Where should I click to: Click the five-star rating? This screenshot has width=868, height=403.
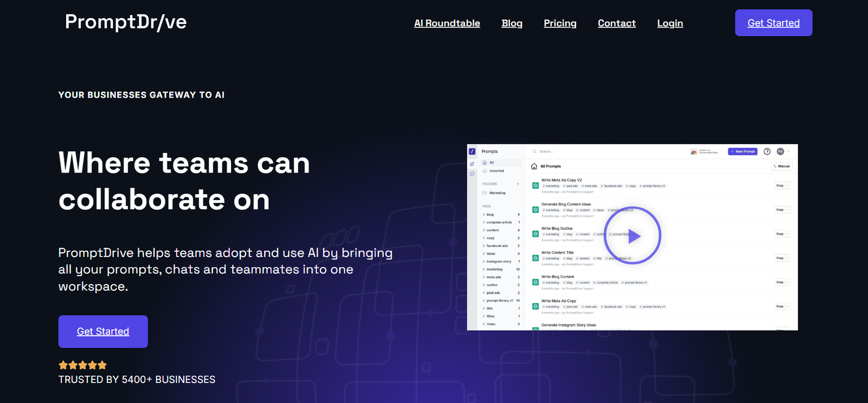pos(82,365)
